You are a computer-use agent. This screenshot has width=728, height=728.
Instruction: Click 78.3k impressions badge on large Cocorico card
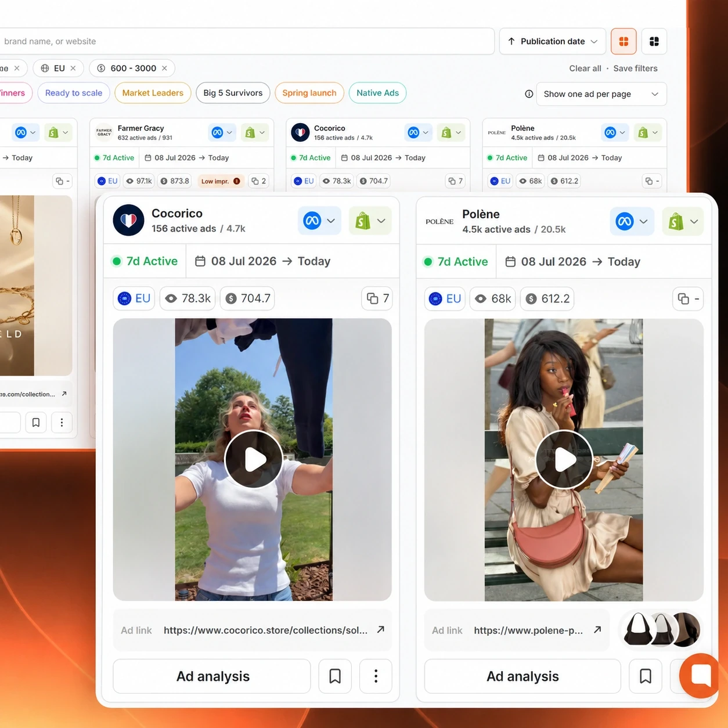pos(188,298)
